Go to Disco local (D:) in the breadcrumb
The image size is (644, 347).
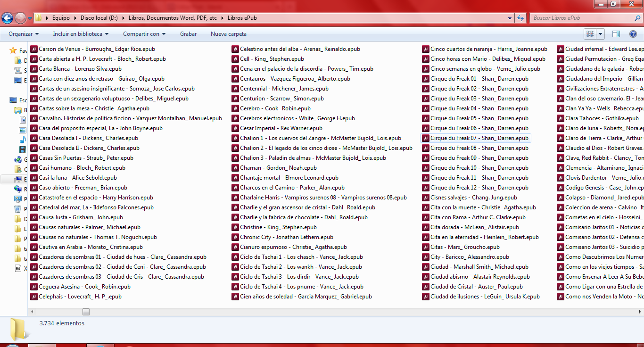click(x=99, y=18)
